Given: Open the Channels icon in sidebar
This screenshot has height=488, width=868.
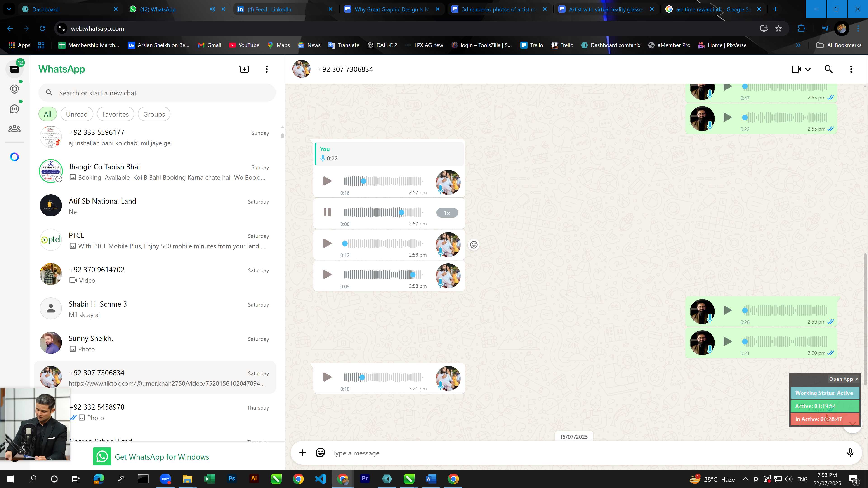Looking at the screenshot, I should [x=14, y=109].
